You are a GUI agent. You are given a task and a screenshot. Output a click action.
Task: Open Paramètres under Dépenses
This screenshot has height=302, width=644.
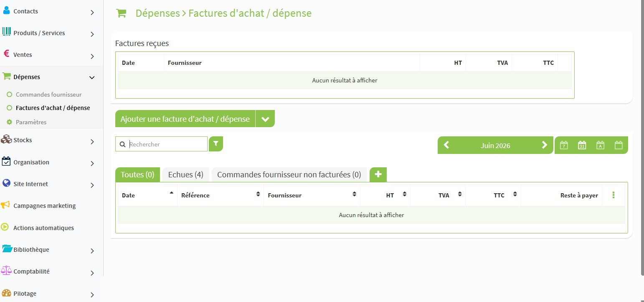coord(31,122)
